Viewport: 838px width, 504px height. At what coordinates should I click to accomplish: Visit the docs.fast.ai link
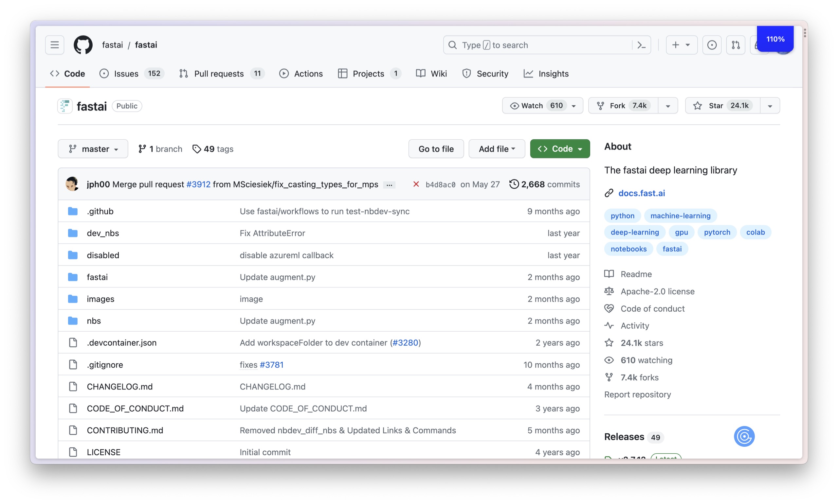coord(641,193)
